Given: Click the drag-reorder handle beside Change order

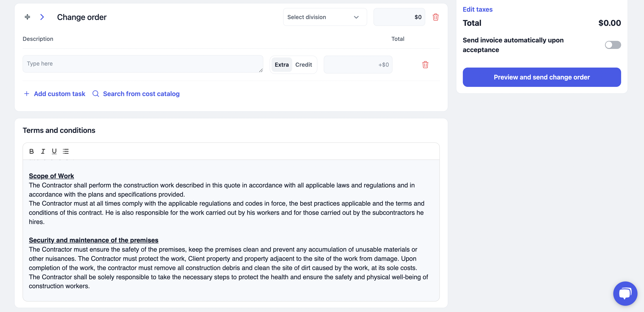Looking at the screenshot, I should [x=27, y=17].
